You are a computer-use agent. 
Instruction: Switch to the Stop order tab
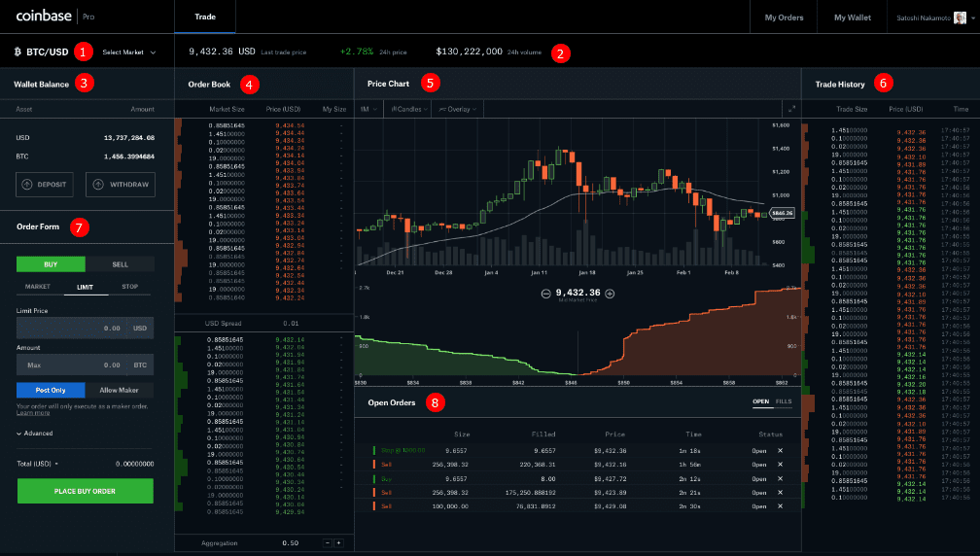click(x=129, y=288)
